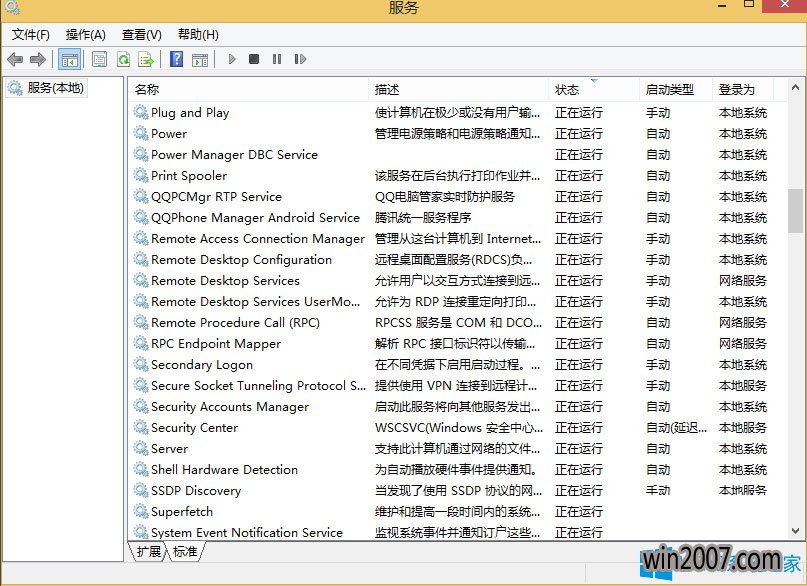The image size is (807, 586).
Task: Click the gear icon beside QQPCMgr RTP Service
Action: [x=141, y=197]
